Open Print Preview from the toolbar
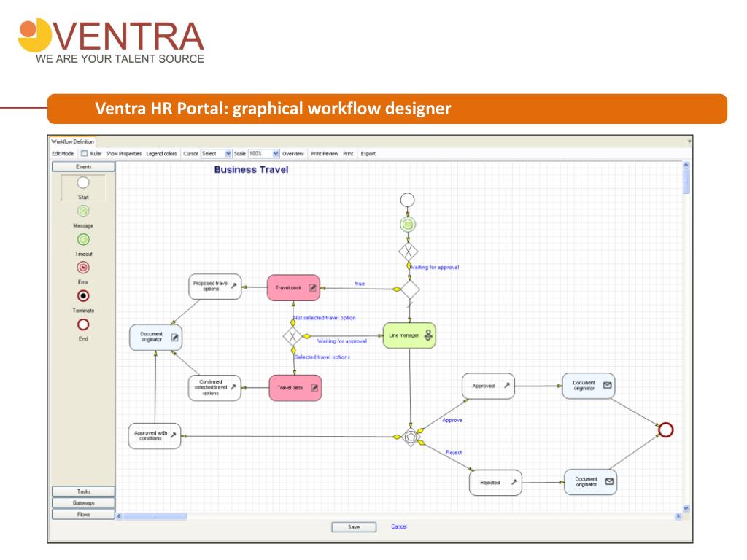 coord(325,153)
